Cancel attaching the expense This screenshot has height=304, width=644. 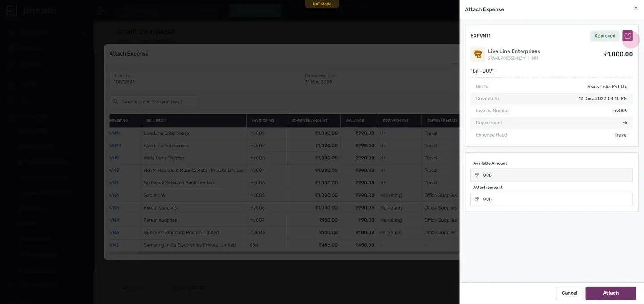point(569,293)
